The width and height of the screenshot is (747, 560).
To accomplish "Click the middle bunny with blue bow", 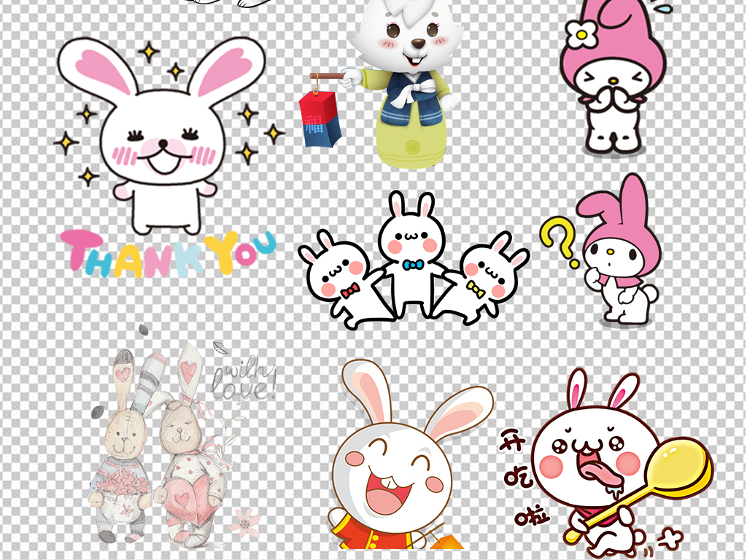I will (x=412, y=254).
